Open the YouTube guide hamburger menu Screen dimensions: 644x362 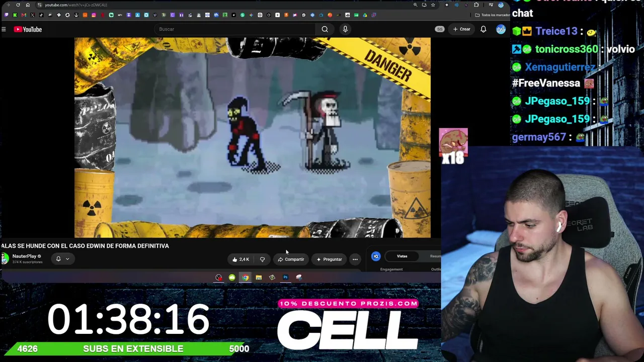coord(4,29)
